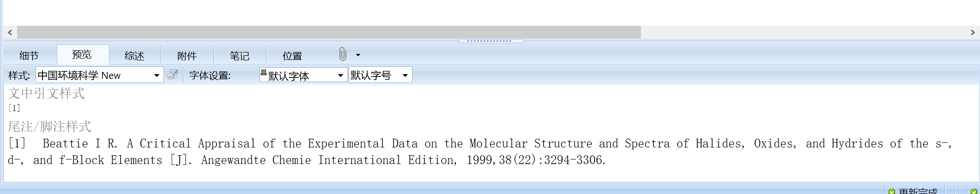Click the dotted panel splitter handle
Screen dimensions: 980x194
[x=491, y=41]
